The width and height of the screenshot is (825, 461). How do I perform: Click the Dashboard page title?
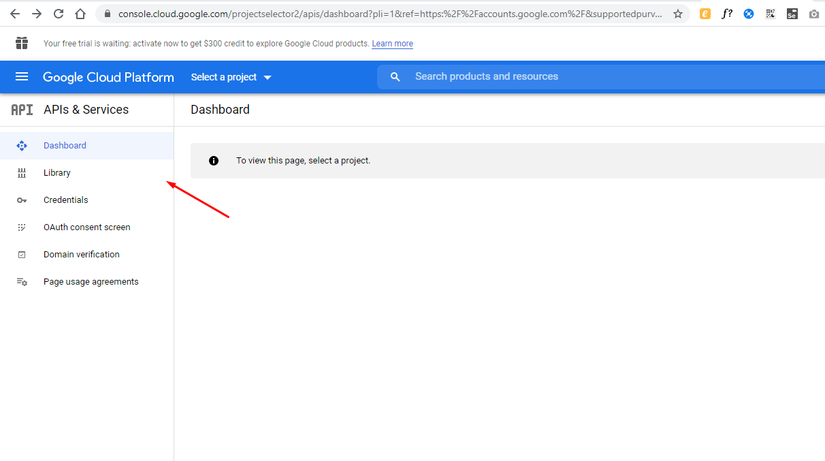(x=220, y=109)
